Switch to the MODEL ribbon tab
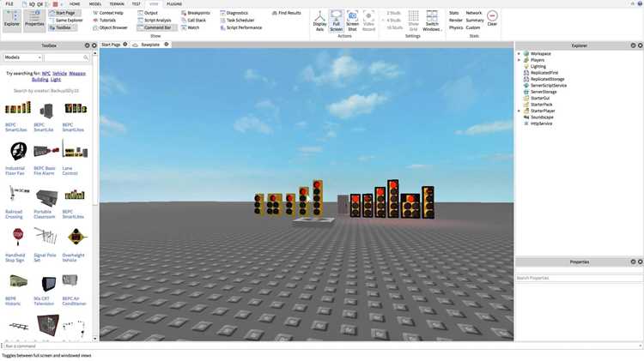 click(x=94, y=3)
